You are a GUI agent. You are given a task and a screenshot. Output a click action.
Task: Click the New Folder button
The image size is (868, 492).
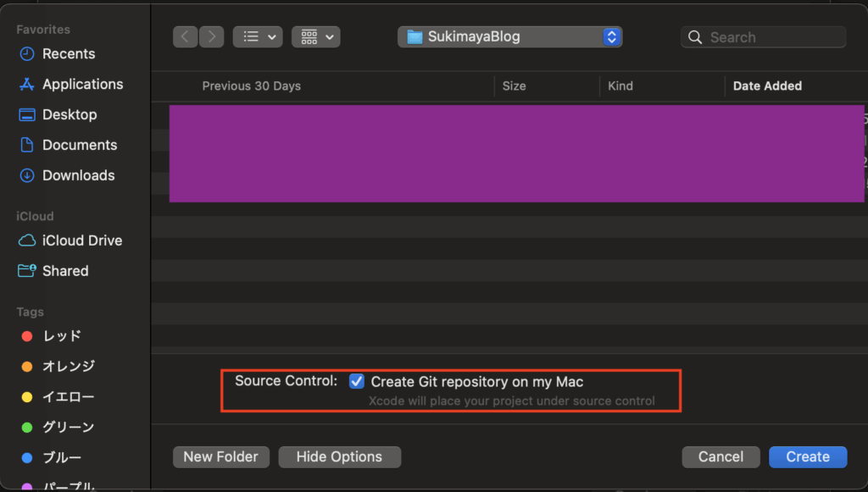coord(221,456)
